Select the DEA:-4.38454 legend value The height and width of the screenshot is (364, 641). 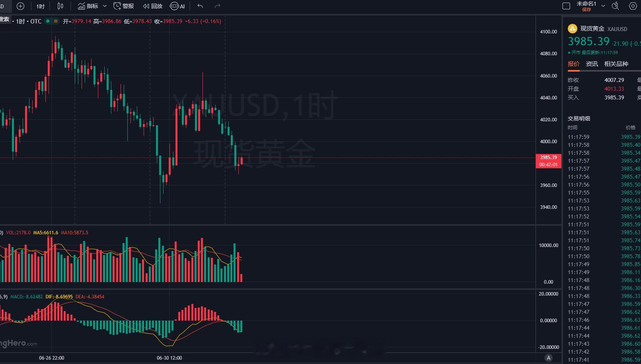click(x=90, y=297)
